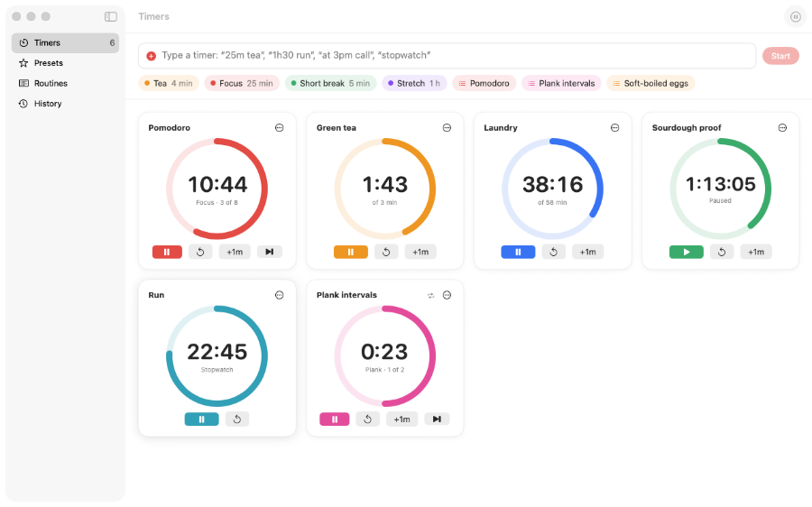Reset the Plank intervals timer

click(x=368, y=419)
